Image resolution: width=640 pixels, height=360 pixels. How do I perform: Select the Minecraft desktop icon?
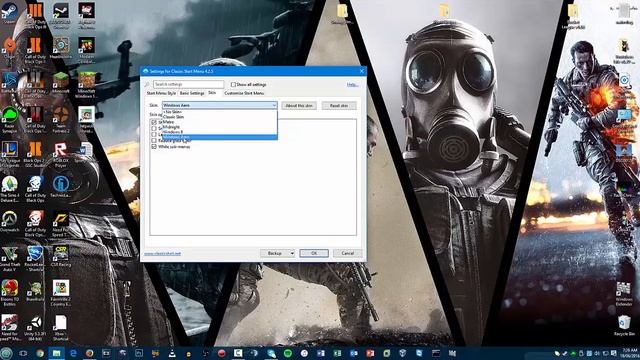coord(60,83)
